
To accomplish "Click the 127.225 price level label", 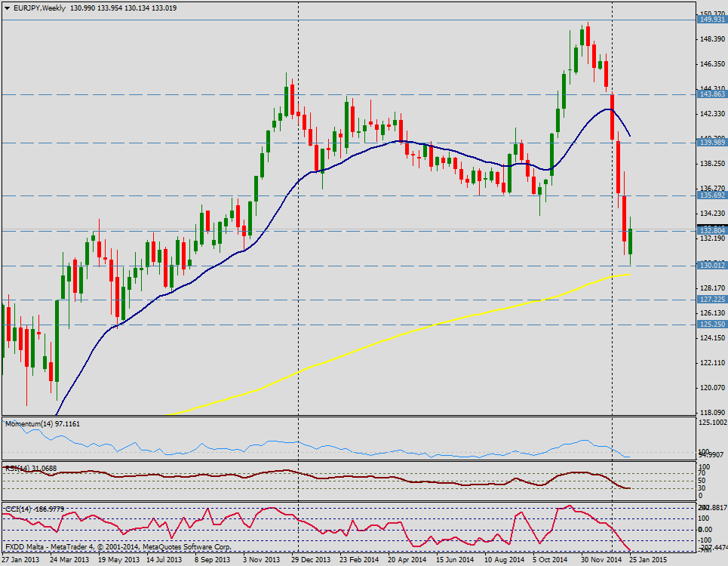I will pyautogui.click(x=712, y=299).
